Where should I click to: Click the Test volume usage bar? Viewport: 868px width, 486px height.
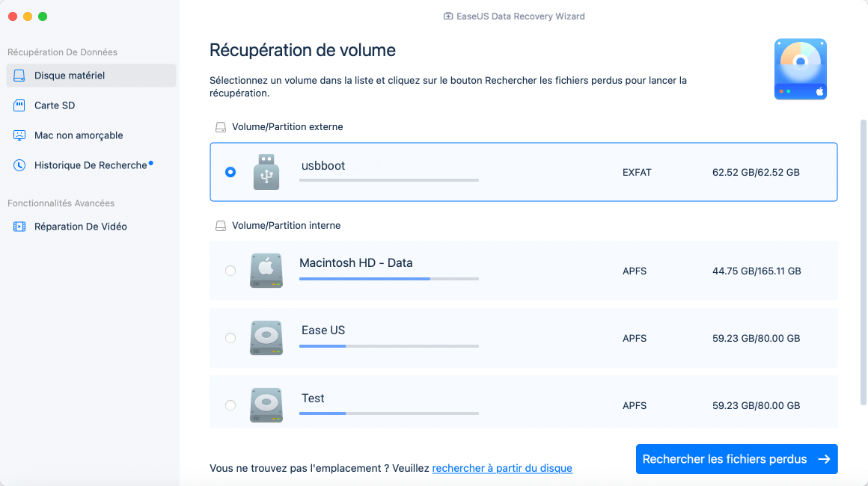click(388, 413)
